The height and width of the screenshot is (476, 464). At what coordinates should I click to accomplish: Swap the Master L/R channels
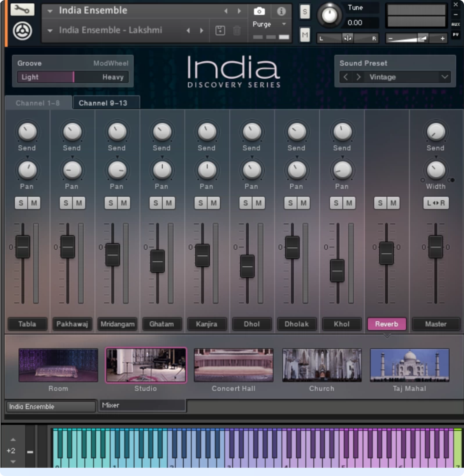[x=436, y=203]
